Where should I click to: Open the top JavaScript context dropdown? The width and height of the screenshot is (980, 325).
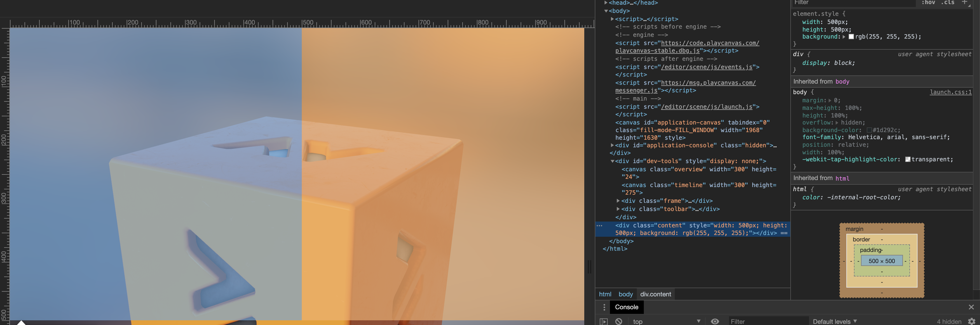[x=666, y=321]
